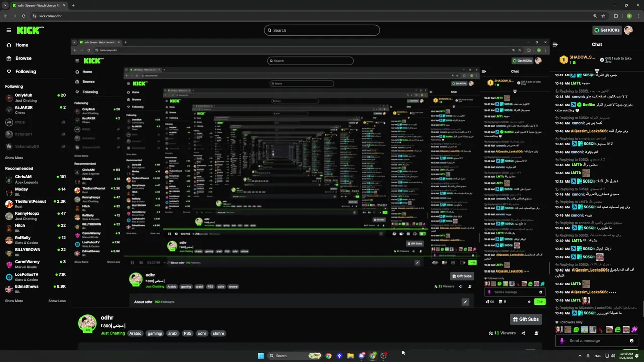Open offline channel Sakamoto96
The height and width of the screenshot is (362, 644).
coord(35,146)
